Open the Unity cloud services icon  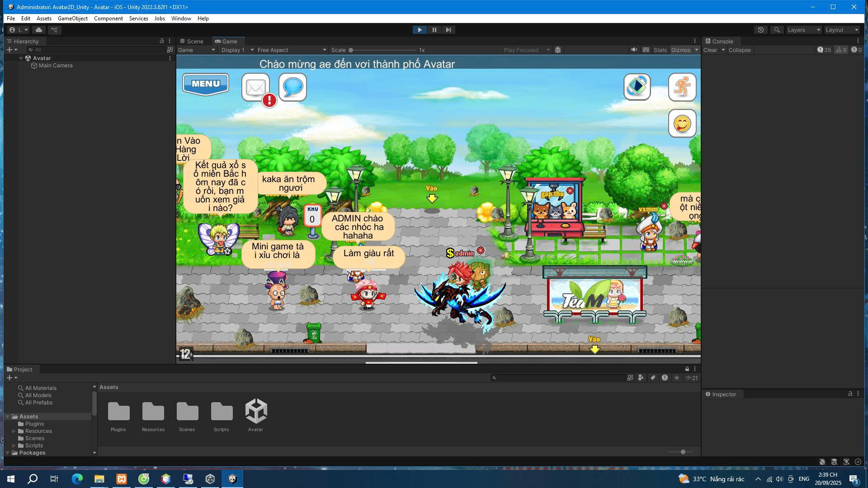click(x=39, y=30)
